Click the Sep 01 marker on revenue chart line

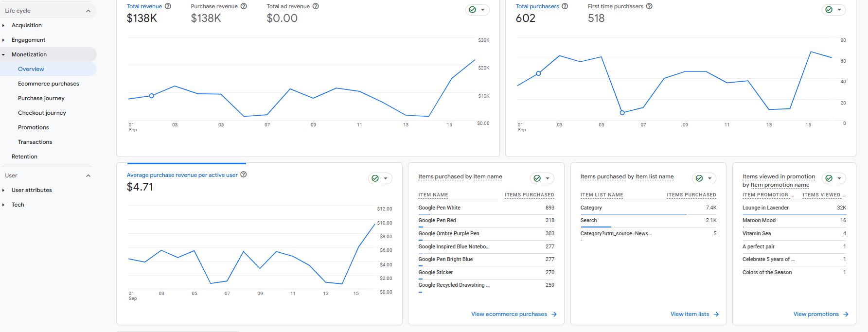[x=152, y=96]
